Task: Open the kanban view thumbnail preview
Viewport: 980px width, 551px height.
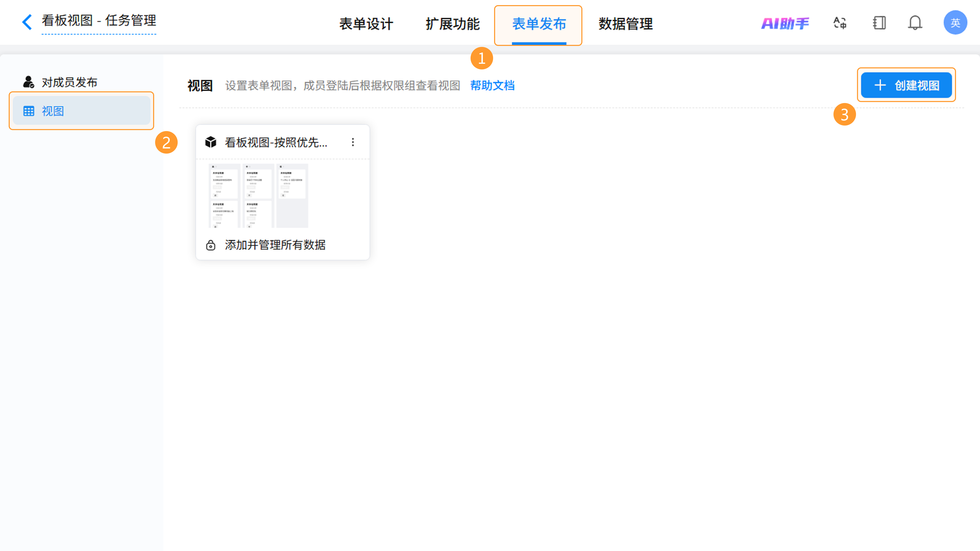Action: pyautogui.click(x=258, y=195)
